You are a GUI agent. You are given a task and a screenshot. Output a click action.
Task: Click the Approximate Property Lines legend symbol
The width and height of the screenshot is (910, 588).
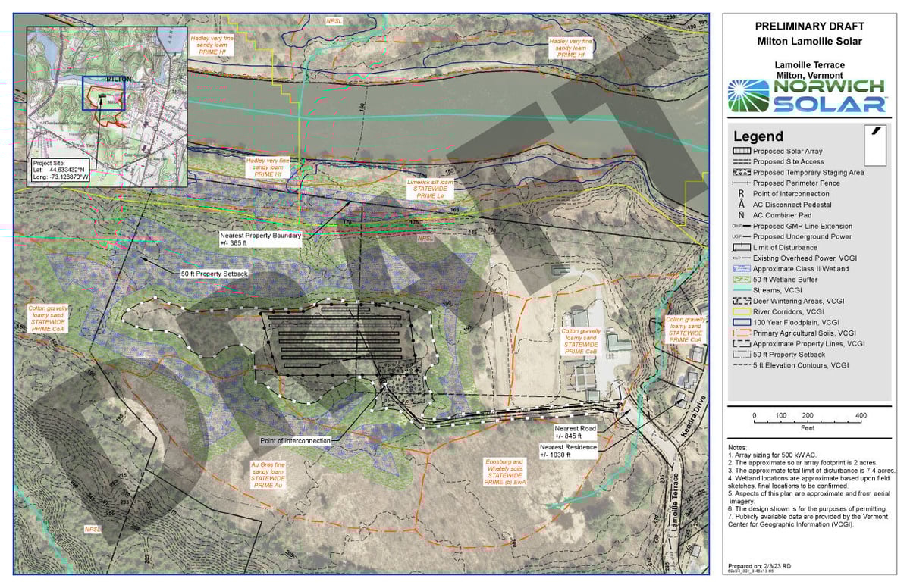point(742,343)
